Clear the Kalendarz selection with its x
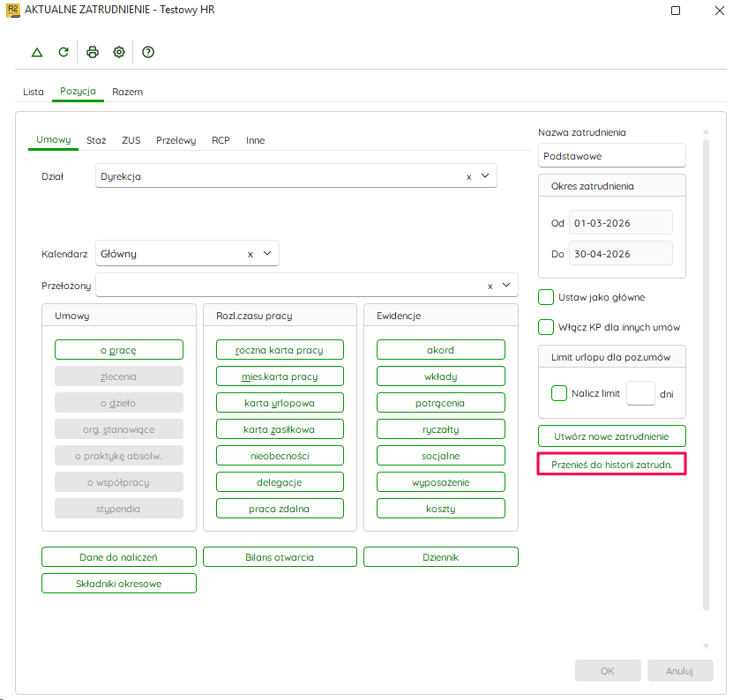 click(251, 255)
